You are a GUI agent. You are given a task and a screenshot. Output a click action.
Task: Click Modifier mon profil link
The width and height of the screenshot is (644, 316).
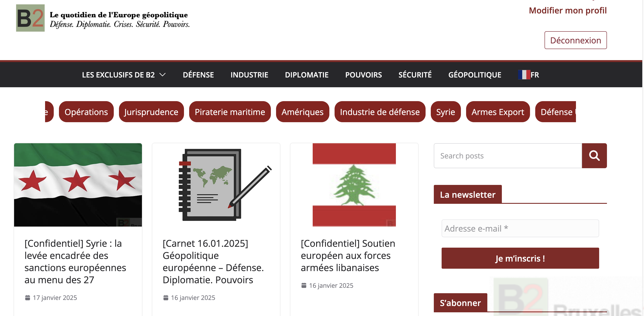[x=568, y=10]
